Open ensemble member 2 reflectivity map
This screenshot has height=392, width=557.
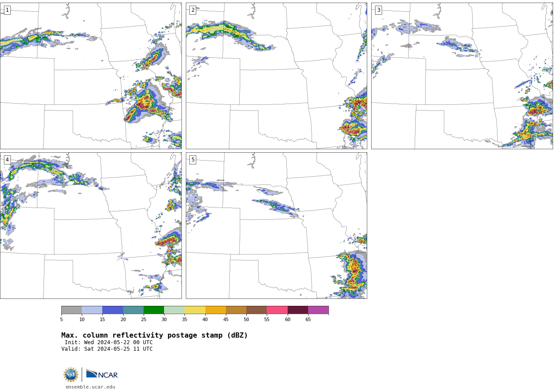point(276,76)
